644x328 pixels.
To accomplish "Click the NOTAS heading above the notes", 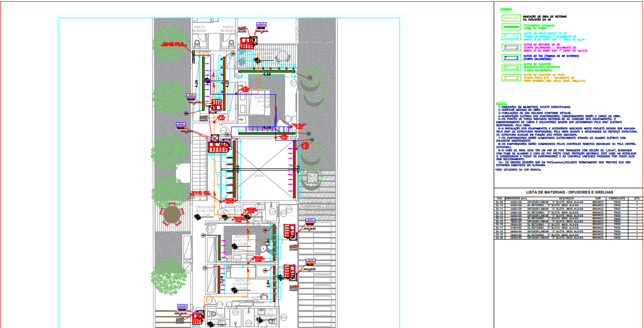I will [502, 103].
